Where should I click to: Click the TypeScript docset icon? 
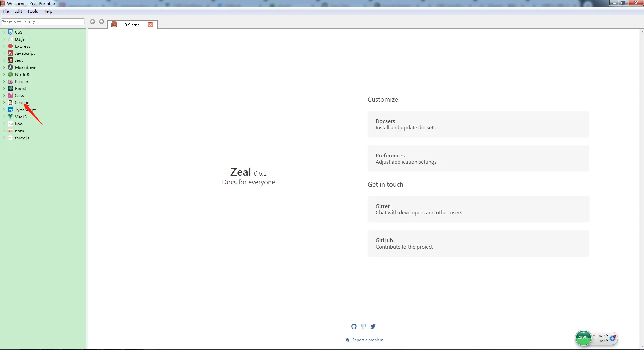click(x=10, y=110)
